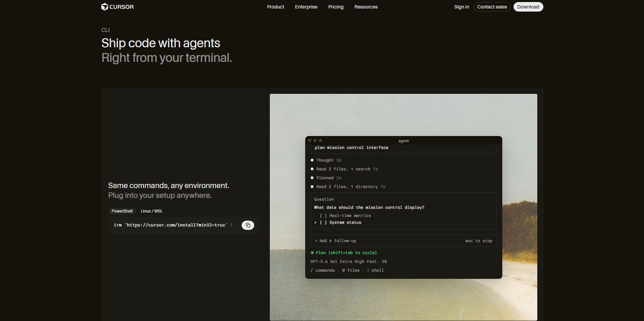644x321 pixels.
Task: Click the "plan mission control interface" prompt
Action: [351, 148]
